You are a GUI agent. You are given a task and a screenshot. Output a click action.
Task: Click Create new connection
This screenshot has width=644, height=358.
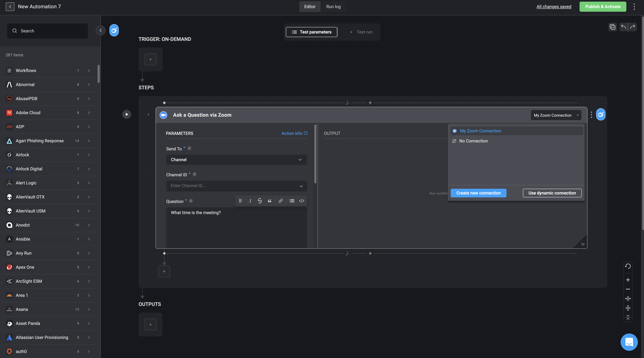(x=478, y=193)
